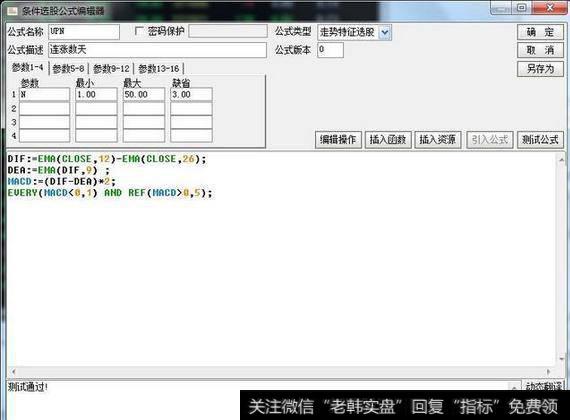Click the 测试公式 button
This screenshot has width=570, height=420.
click(540, 140)
